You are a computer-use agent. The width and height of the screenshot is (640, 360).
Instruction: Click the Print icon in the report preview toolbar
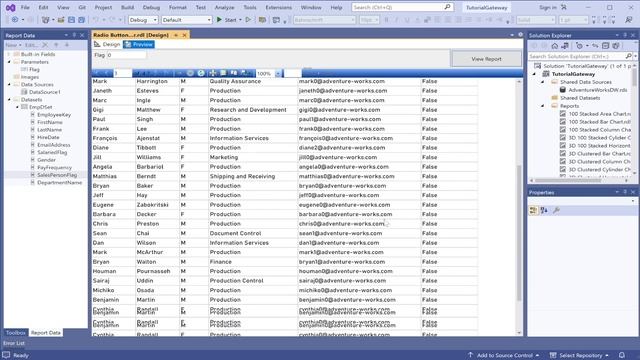pos(213,73)
